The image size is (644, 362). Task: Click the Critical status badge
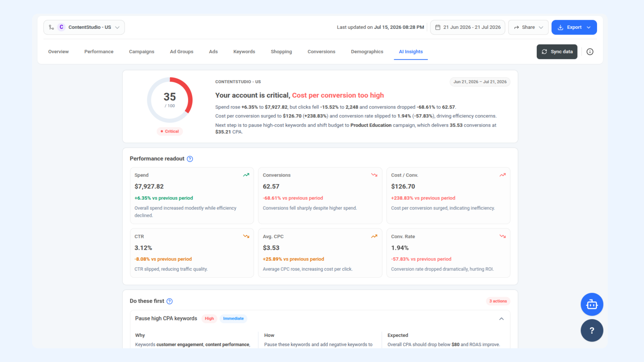[170, 131]
